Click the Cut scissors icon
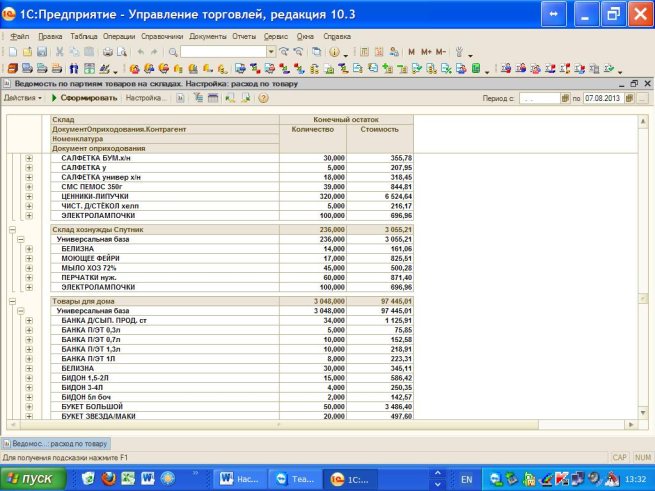The height and width of the screenshot is (491, 655). 60,52
